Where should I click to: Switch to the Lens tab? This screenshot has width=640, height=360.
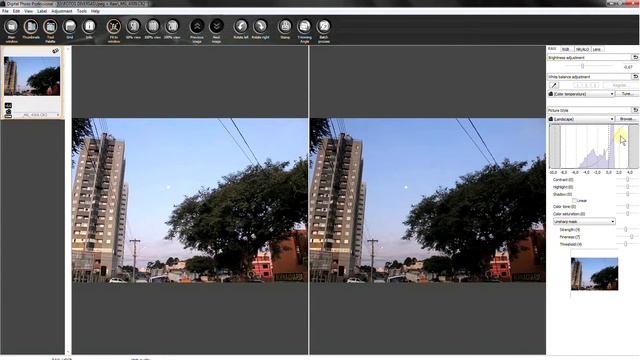coord(597,49)
